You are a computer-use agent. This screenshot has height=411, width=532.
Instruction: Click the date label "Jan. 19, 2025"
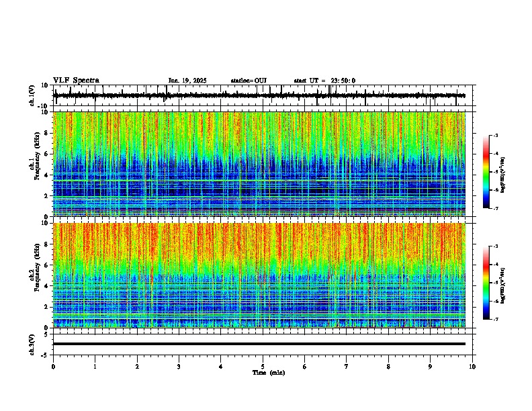pos(187,81)
